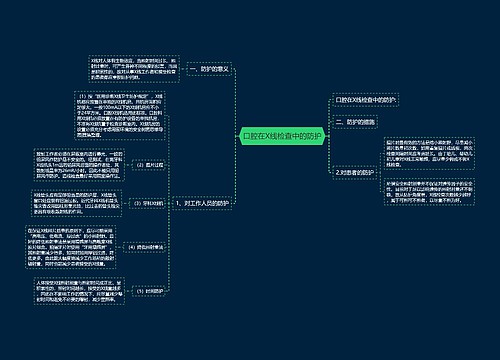Select the (5) 时间防护 subtopic
Screen dimensions: 500x360
pyautogui.click(x=149, y=291)
